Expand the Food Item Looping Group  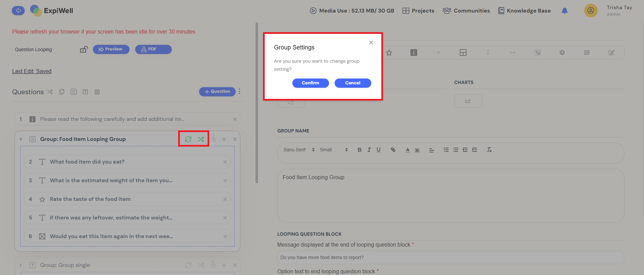coord(21,139)
